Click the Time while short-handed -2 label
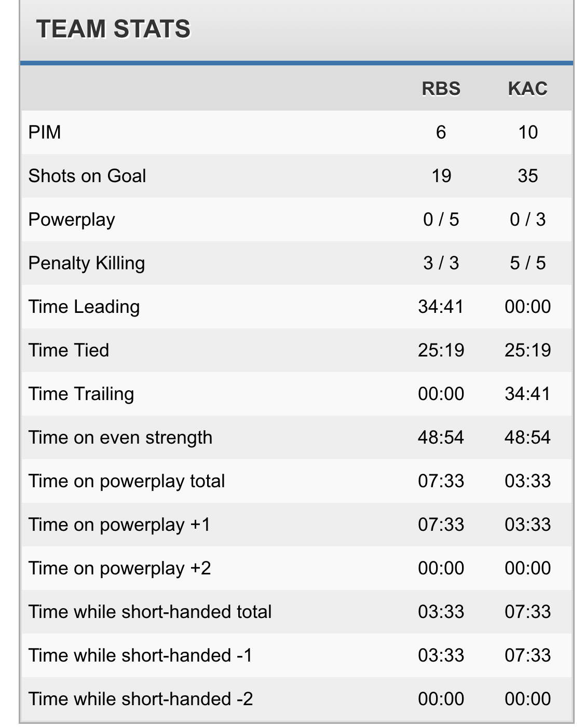 click(141, 699)
